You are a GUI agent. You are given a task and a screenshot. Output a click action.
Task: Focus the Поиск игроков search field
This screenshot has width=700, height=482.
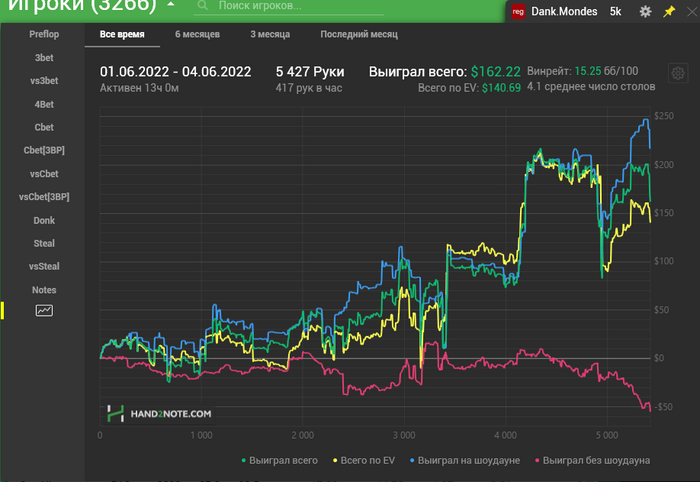(x=289, y=6)
